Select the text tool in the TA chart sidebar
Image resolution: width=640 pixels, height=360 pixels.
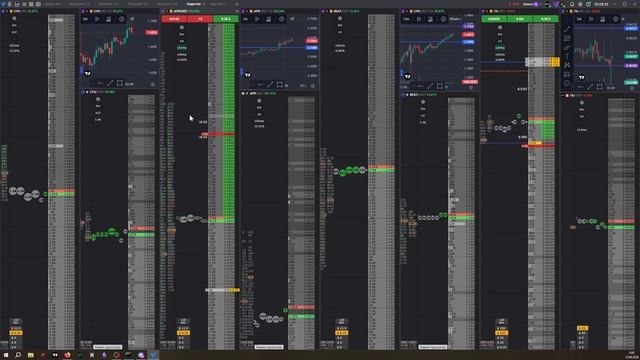click(x=567, y=56)
